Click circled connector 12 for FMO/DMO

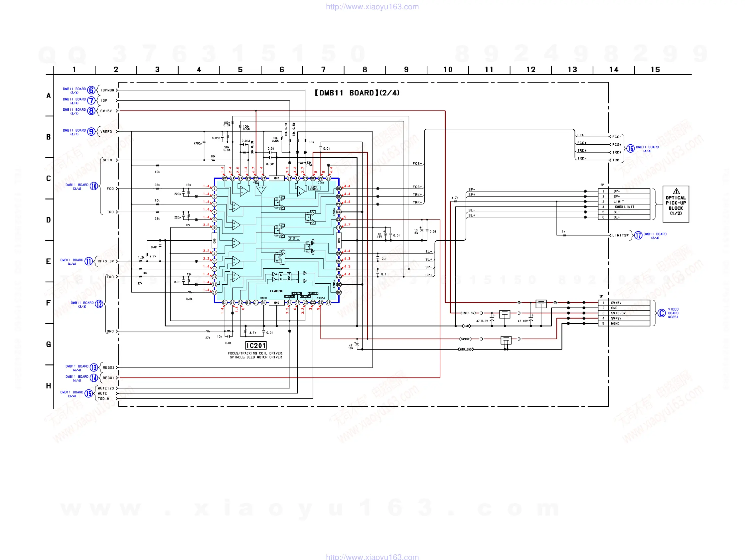pos(99,304)
